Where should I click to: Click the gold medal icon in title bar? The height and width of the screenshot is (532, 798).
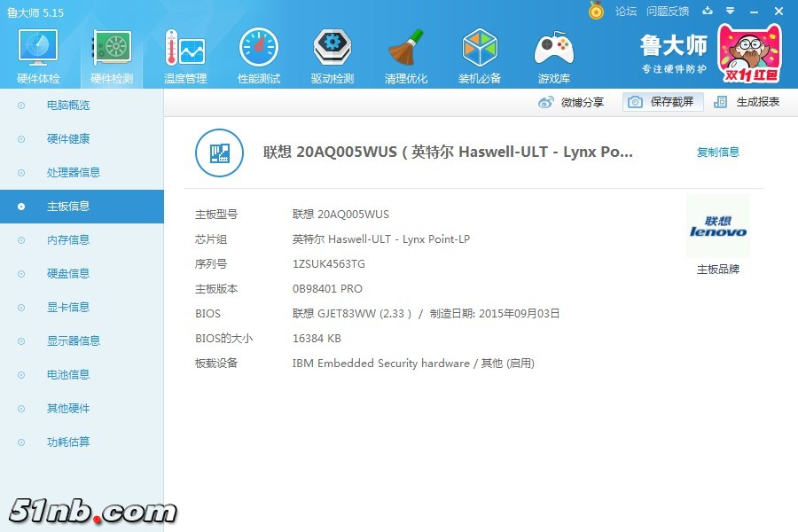click(x=596, y=11)
